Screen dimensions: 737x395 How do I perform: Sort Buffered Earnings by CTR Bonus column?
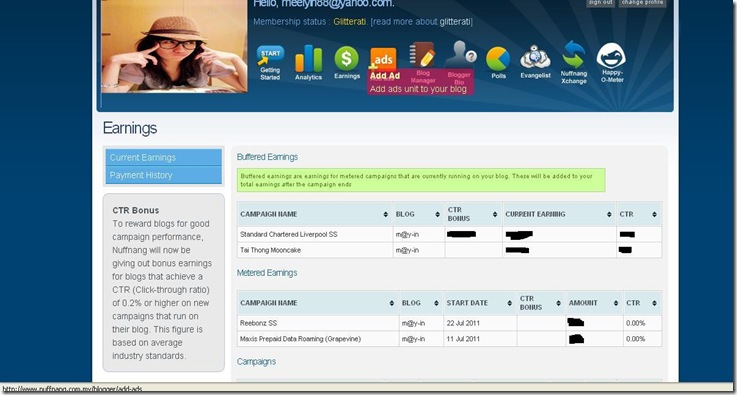tap(473, 214)
